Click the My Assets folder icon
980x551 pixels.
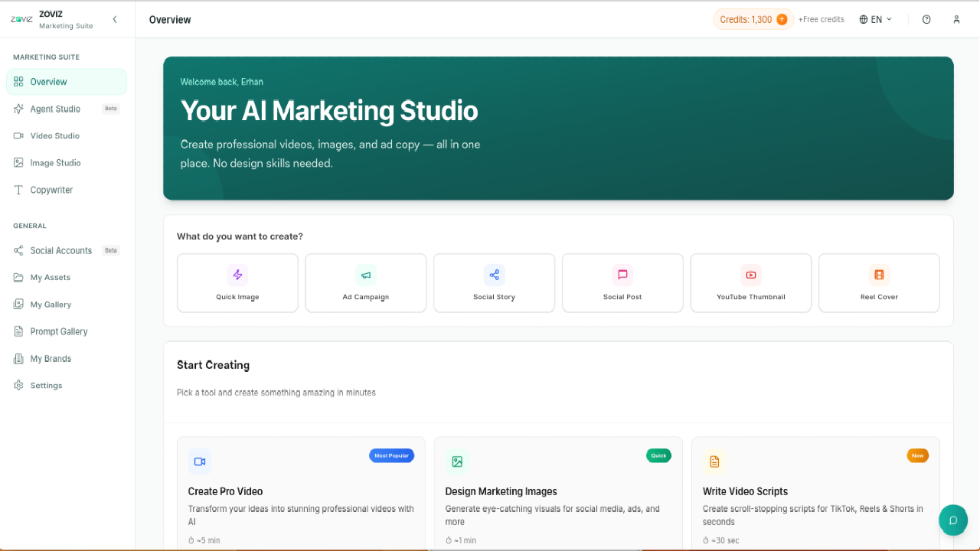pos(18,277)
